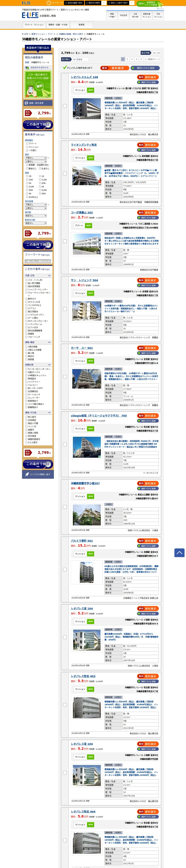The height and width of the screenshot is (868, 186).
Task: Open the 駅徒歩分数 指定なし dropdown
Action: click(36, 223)
